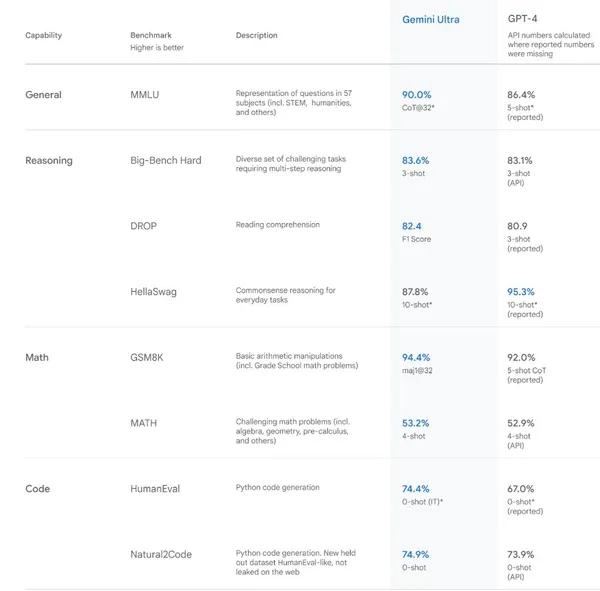Select the DROP benchmark name
The height and width of the screenshot is (591, 600).
pyautogui.click(x=143, y=226)
